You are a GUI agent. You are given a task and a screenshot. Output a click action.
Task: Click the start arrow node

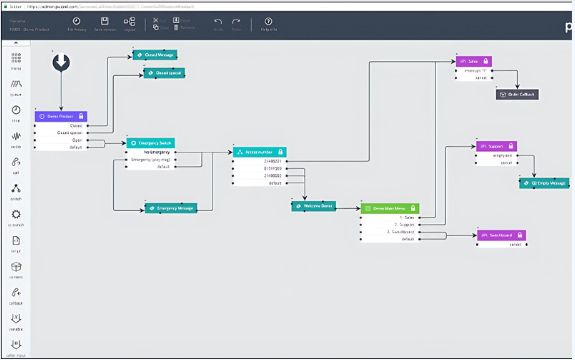(x=61, y=62)
